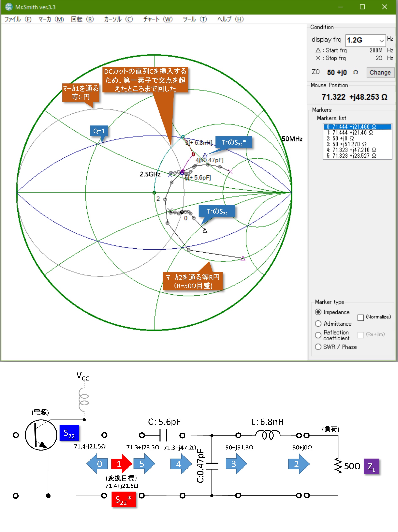398x532 pixels.
Task: Select marker 4: 71.323 +j47.210 Ω
Action: point(357,150)
